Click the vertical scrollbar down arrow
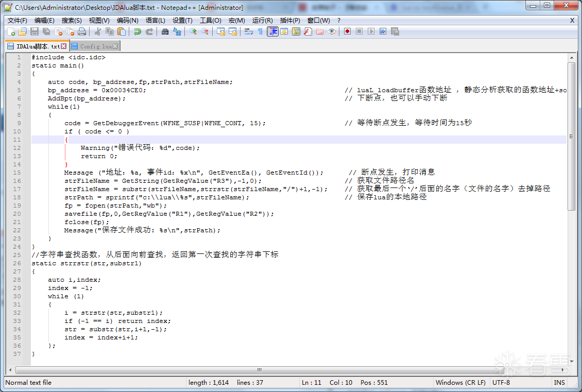 click(x=571, y=361)
